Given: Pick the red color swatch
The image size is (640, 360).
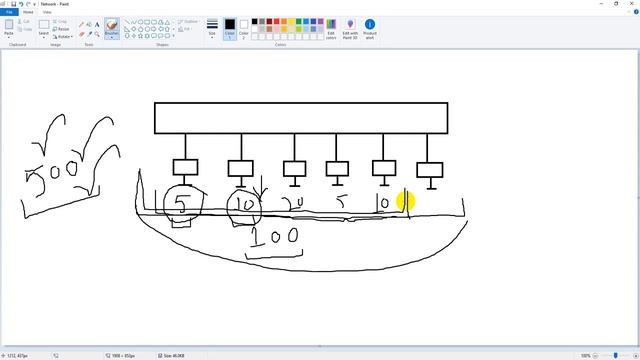Looking at the screenshot, I should coord(276,22).
